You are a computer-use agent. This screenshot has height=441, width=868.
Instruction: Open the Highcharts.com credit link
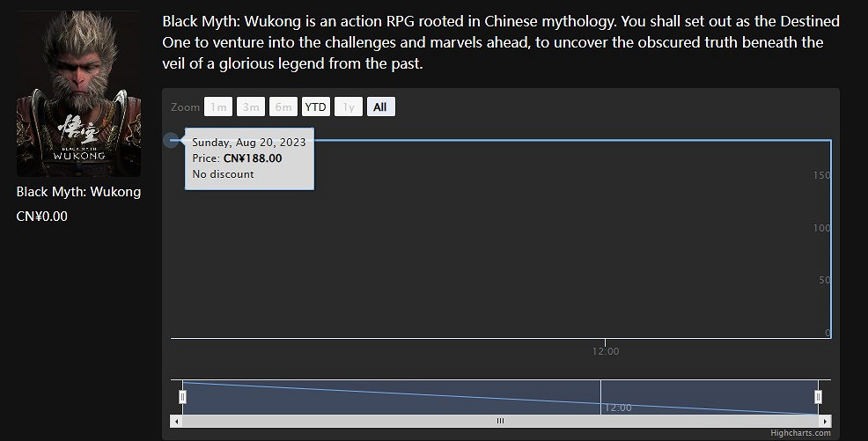pos(800,432)
